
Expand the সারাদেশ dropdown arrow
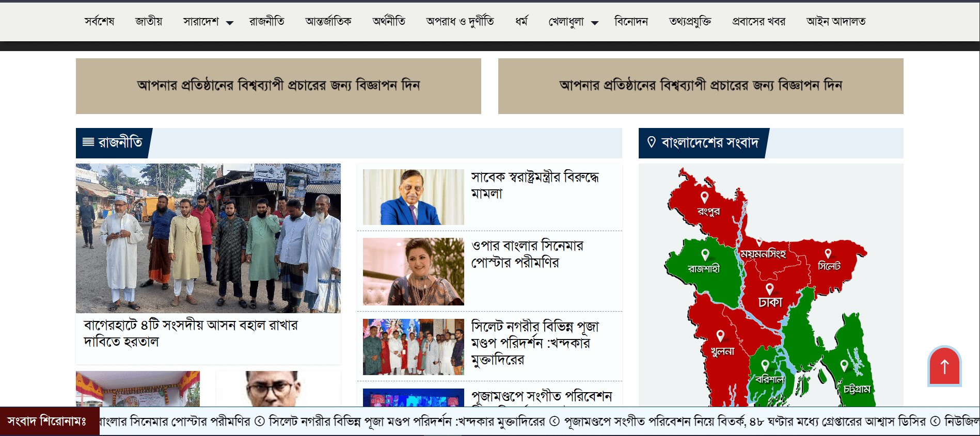click(230, 23)
